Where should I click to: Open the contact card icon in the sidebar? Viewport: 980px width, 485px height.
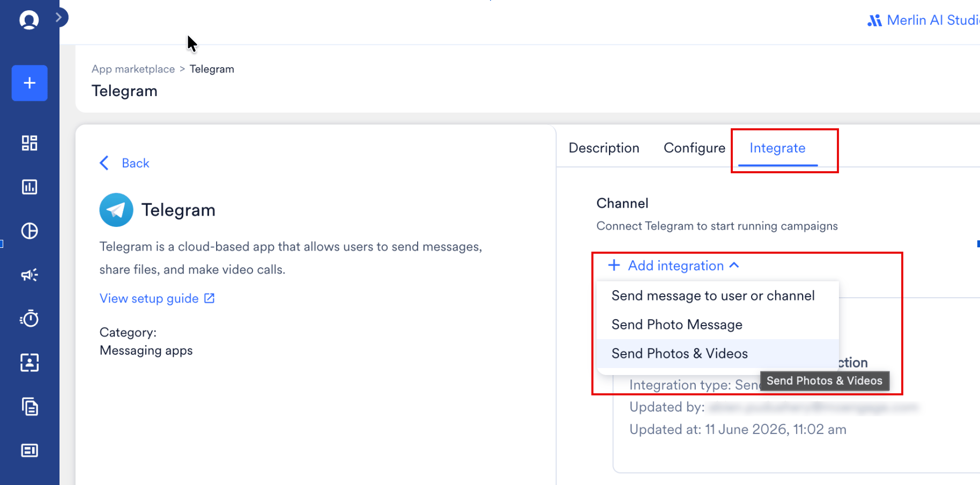click(29, 363)
